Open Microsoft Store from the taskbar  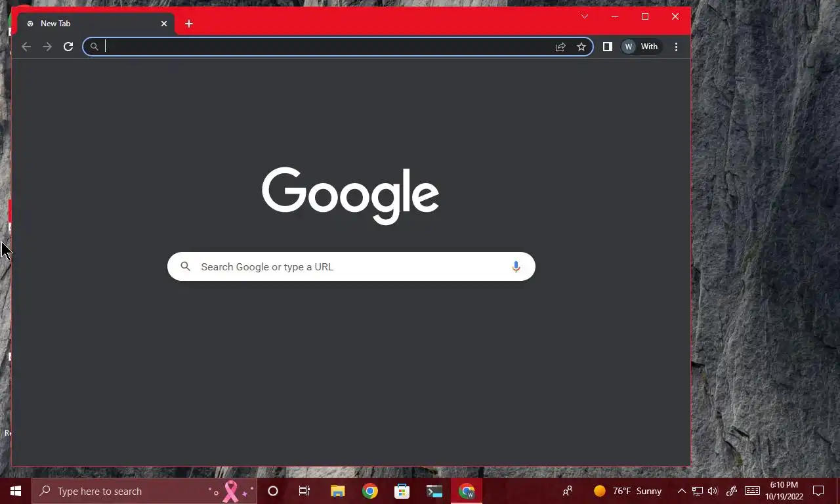(x=402, y=491)
